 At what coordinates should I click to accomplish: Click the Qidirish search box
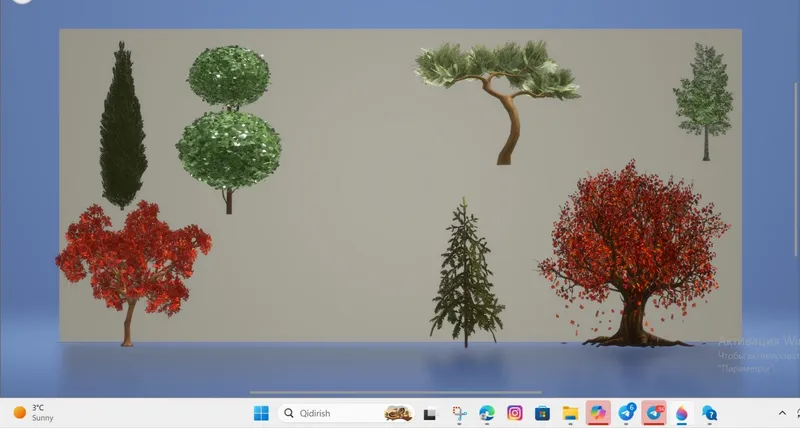[346, 413]
